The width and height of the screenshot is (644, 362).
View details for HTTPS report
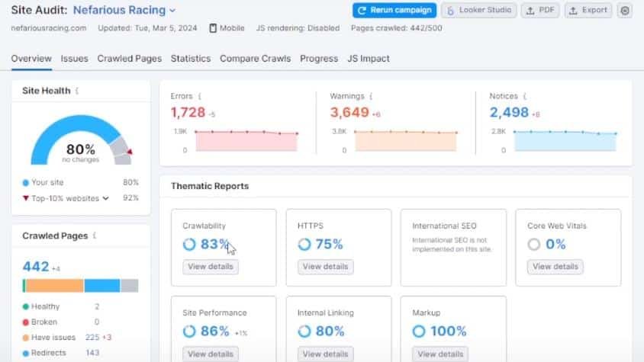coord(325,267)
